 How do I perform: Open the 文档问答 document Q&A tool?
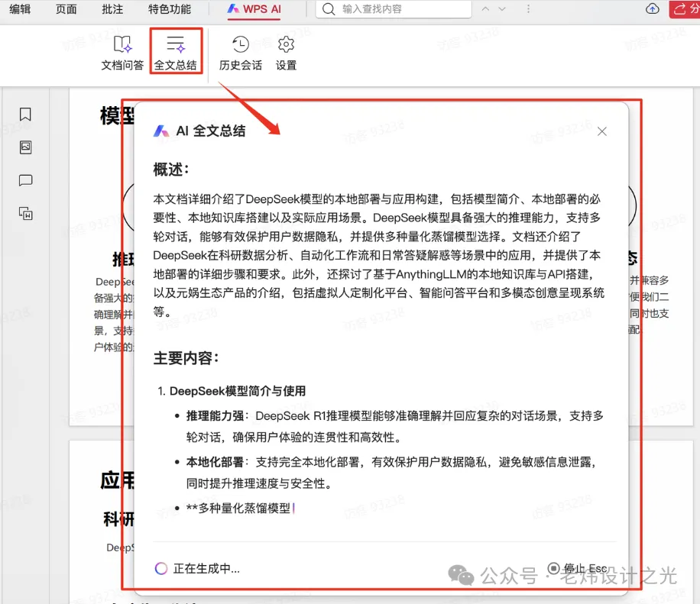tap(122, 53)
